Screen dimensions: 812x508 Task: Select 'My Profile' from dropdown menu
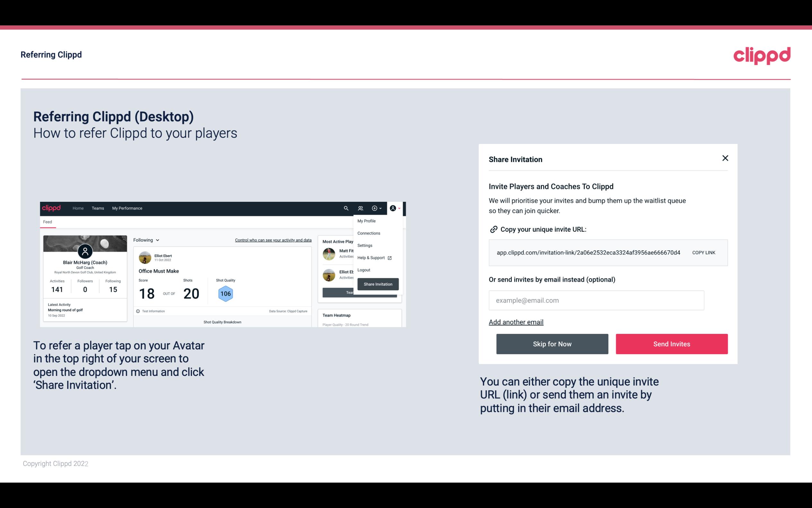(x=367, y=221)
